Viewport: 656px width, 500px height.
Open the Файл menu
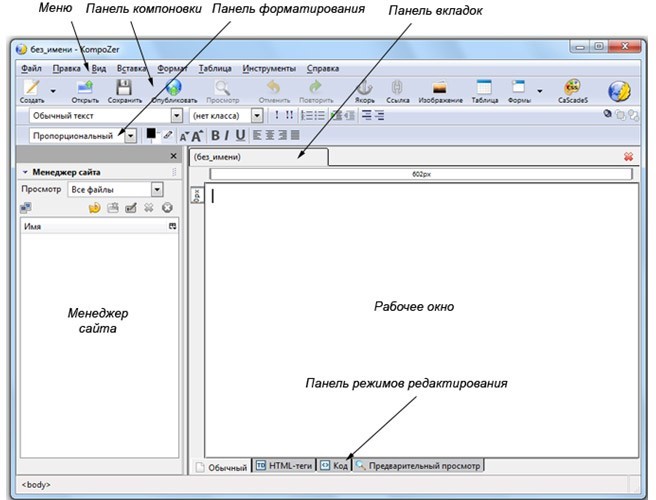pos(31,68)
